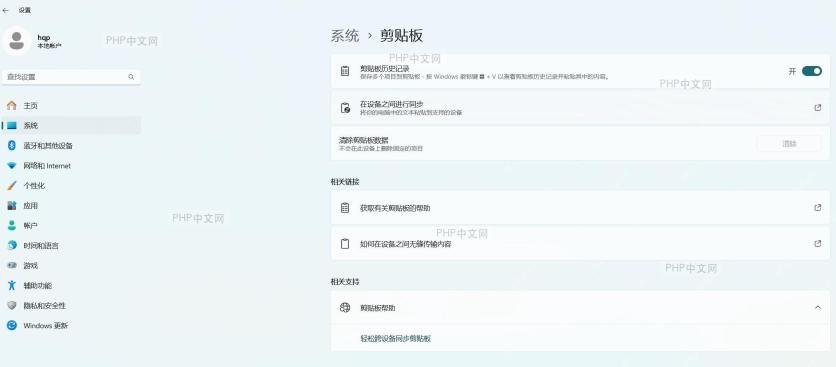Click the 清除 clear button
This screenshot has height=367, width=836.
pyautogui.click(x=789, y=143)
